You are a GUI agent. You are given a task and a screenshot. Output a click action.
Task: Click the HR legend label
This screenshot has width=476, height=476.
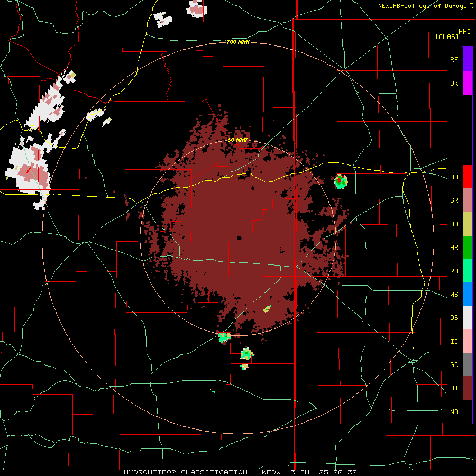tap(454, 248)
